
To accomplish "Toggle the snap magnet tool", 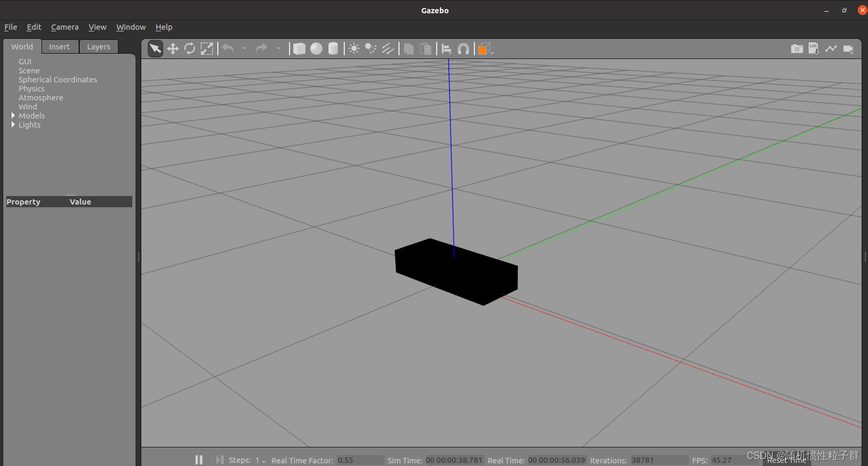I will [x=464, y=49].
